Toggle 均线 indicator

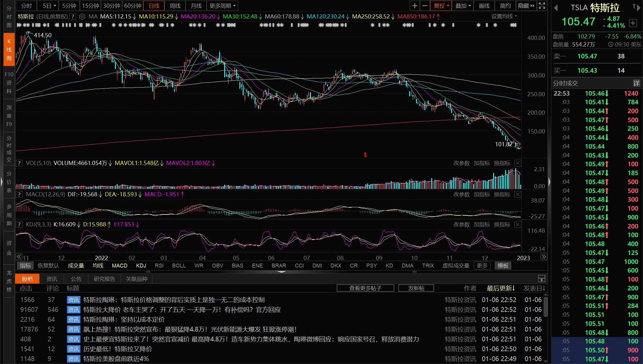click(x=98, y=266)
